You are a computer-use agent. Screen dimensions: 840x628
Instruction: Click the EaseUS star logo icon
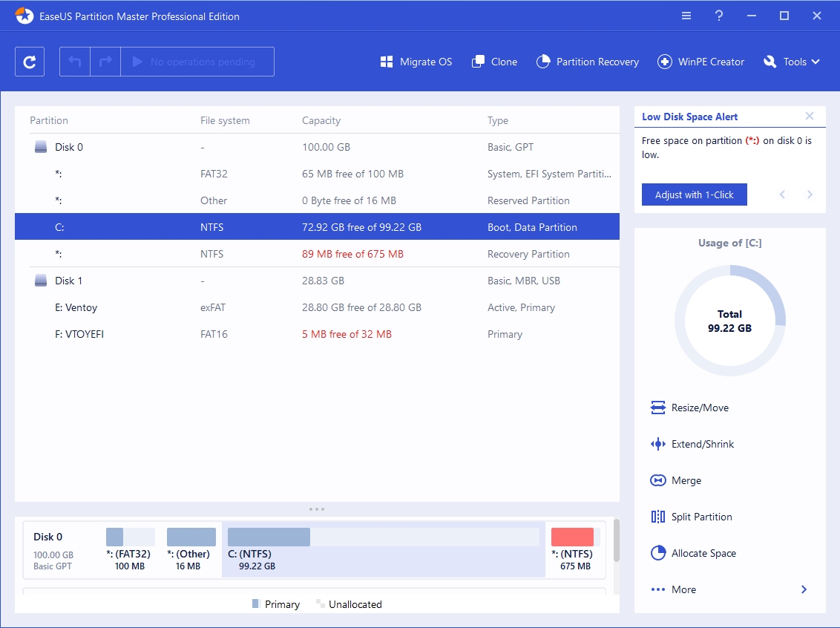point(24,16)
